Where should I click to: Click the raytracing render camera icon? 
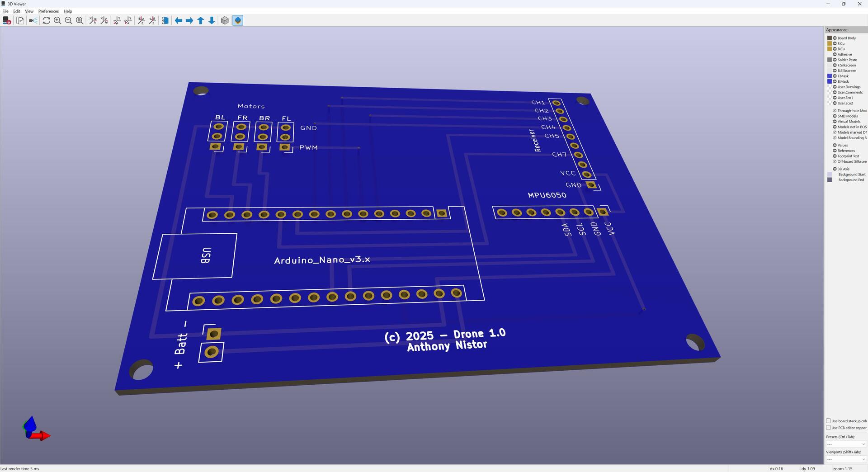tap(33, 20)
